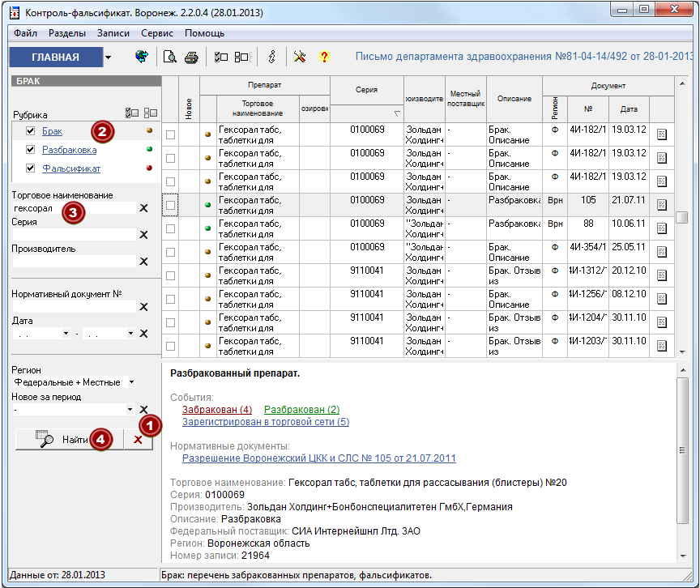Uncheck the Фальсификат rubric checkbox
The width and height of the screenshot is (700, 588).
point(30,168)
